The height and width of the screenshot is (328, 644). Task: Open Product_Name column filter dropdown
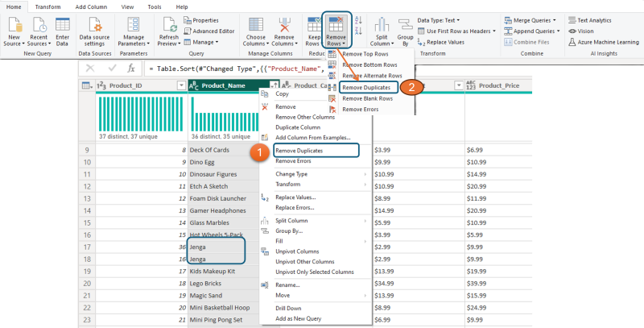click(274, 85)
